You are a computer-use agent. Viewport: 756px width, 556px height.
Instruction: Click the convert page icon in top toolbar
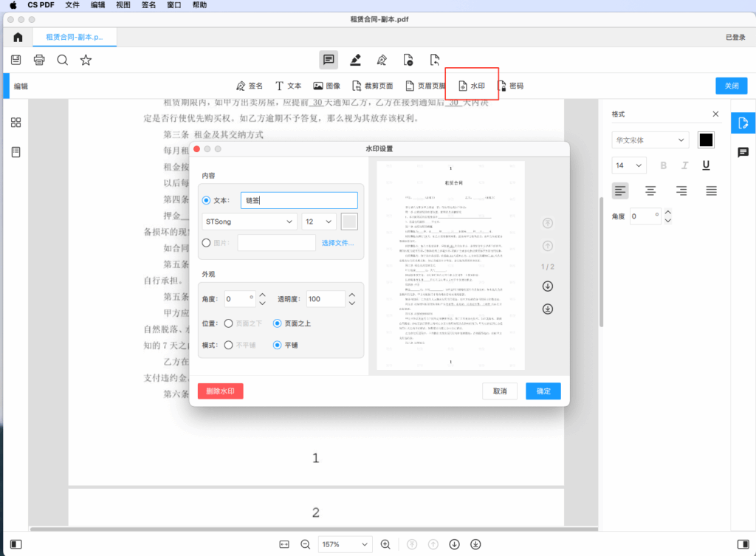click(434, 60)
